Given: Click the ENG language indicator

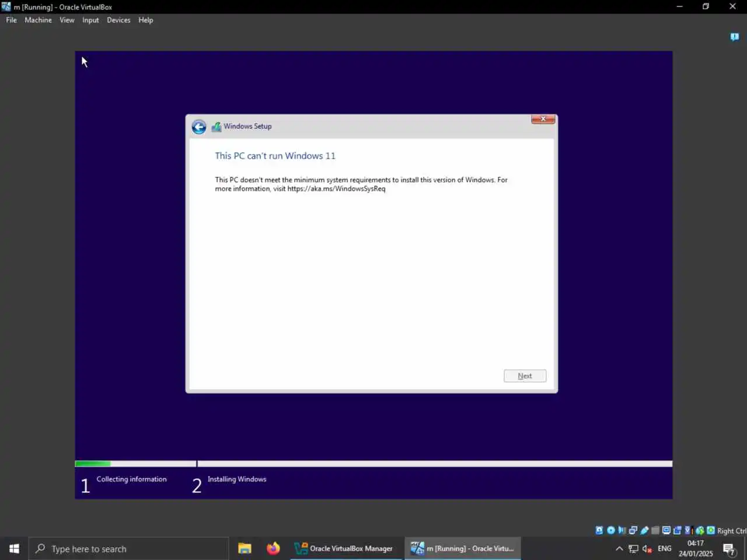Looking at the screenshot, I should (664, 548).
